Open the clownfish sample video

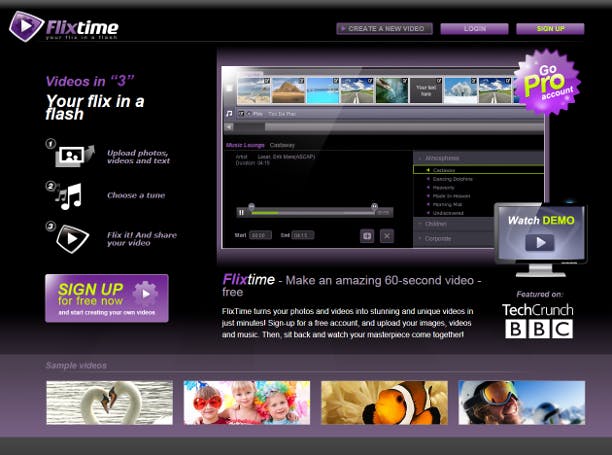tap(384, 402)
